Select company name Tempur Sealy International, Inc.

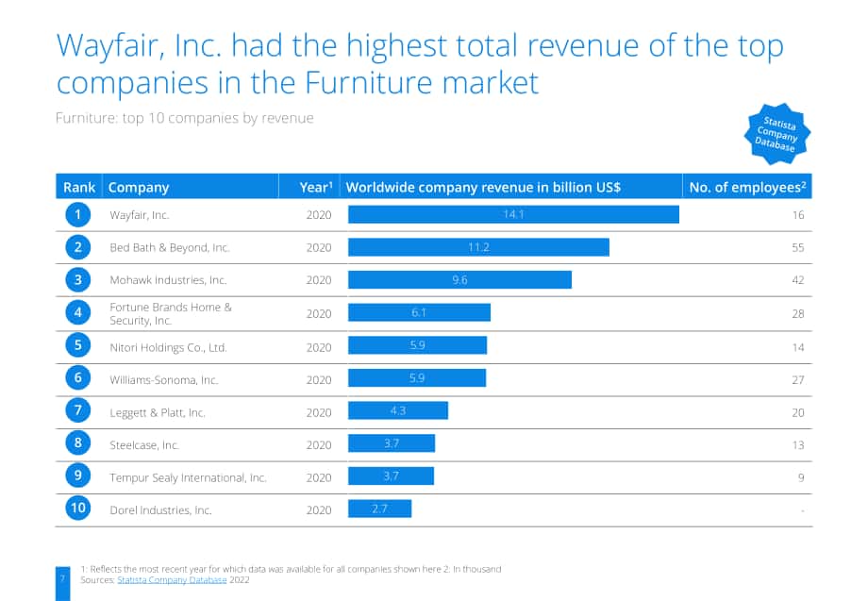click(188, 477)
